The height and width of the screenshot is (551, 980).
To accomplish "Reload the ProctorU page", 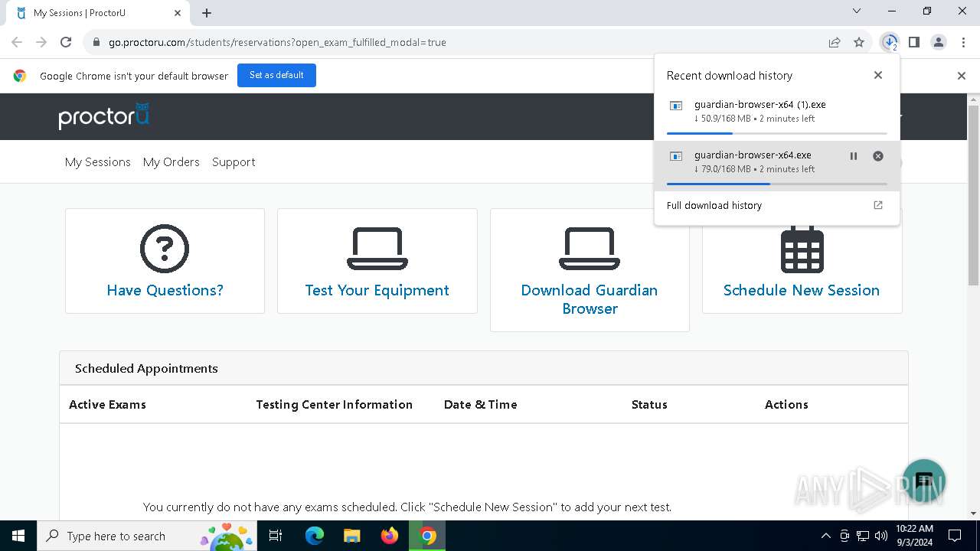I will pyautogui.click(x=66, y=42).
